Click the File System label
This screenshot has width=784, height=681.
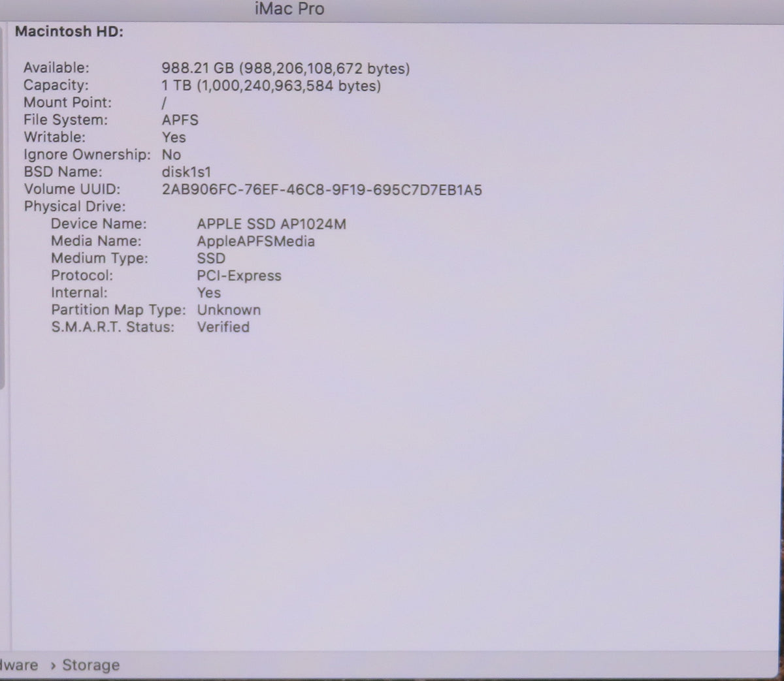[x=65, y=120]
